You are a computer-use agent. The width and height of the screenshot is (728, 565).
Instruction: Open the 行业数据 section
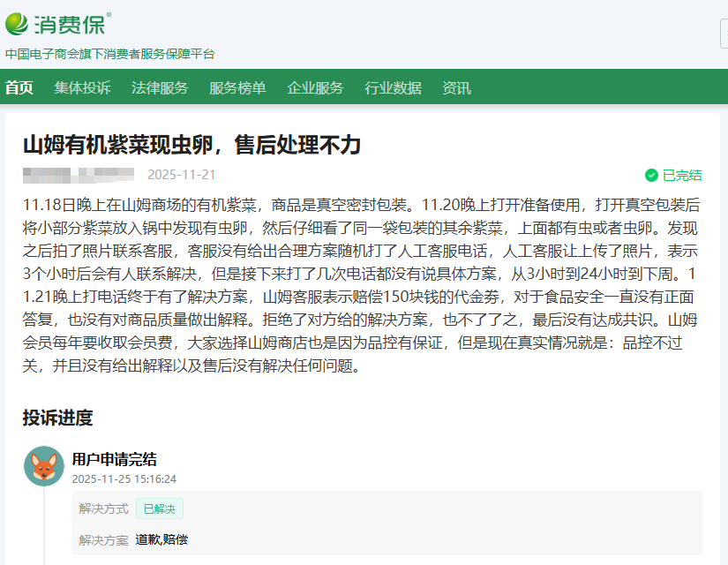coord(393,87)
